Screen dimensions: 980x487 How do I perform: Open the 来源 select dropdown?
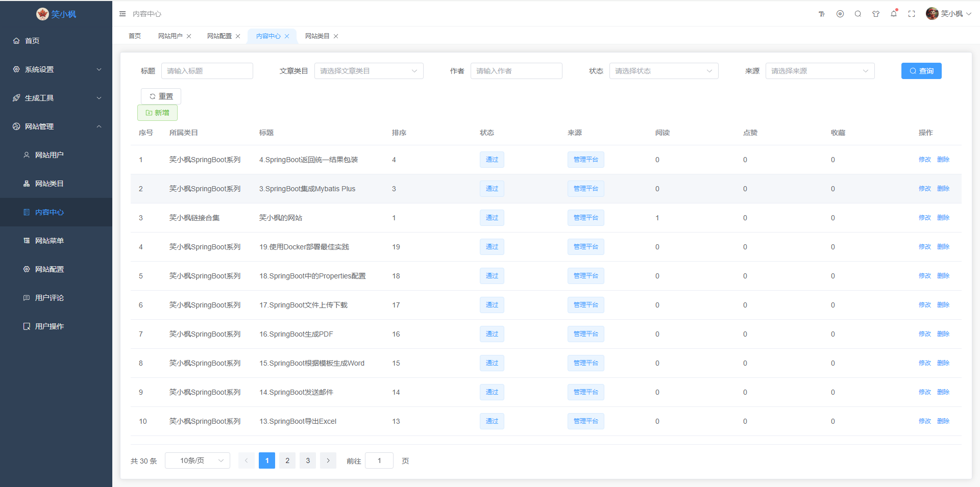click(x=820, y=71)
